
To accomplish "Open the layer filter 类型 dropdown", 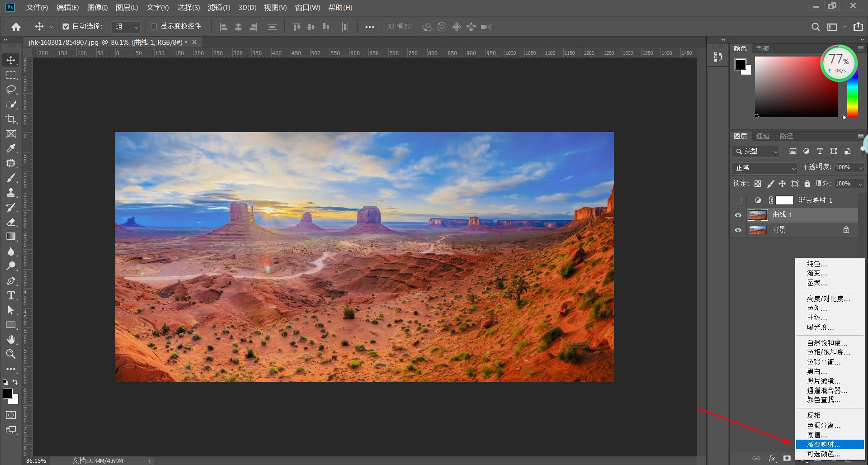I will pos(756,152).
